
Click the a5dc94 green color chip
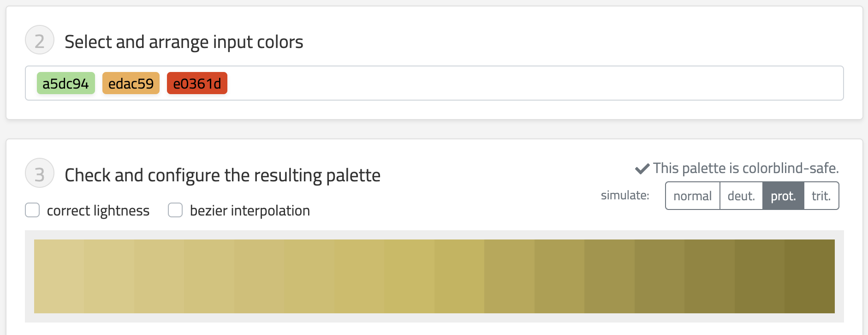65,84
